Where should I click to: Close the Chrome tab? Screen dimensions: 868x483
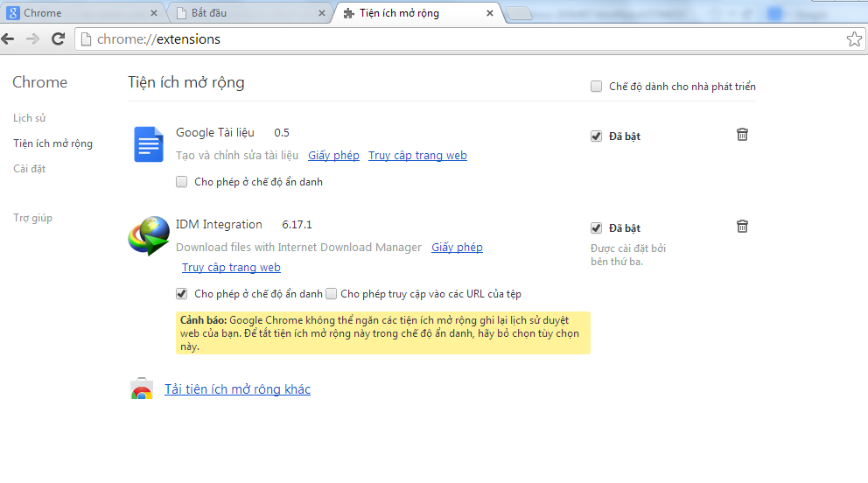point(154,13)
